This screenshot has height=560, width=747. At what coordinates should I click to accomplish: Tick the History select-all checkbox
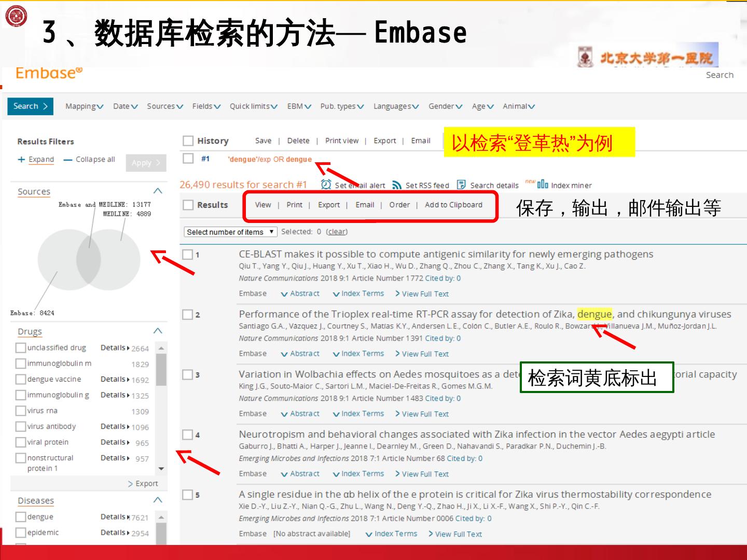(x=188, y=141)
